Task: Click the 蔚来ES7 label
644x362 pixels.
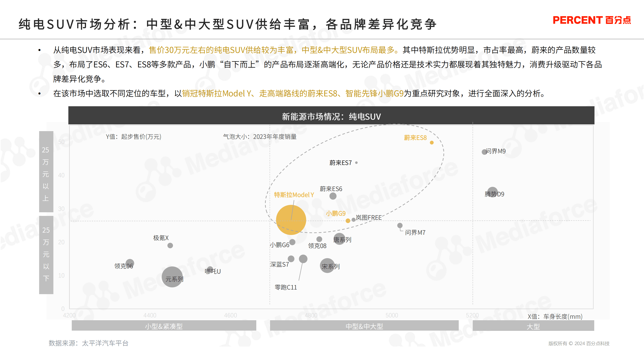Action: pos(341,163)
